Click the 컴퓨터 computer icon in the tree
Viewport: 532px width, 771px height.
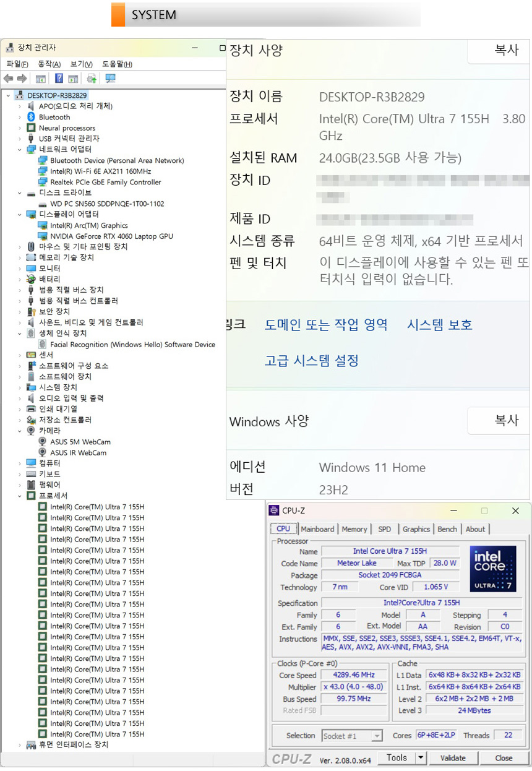[x=32, y=463]
